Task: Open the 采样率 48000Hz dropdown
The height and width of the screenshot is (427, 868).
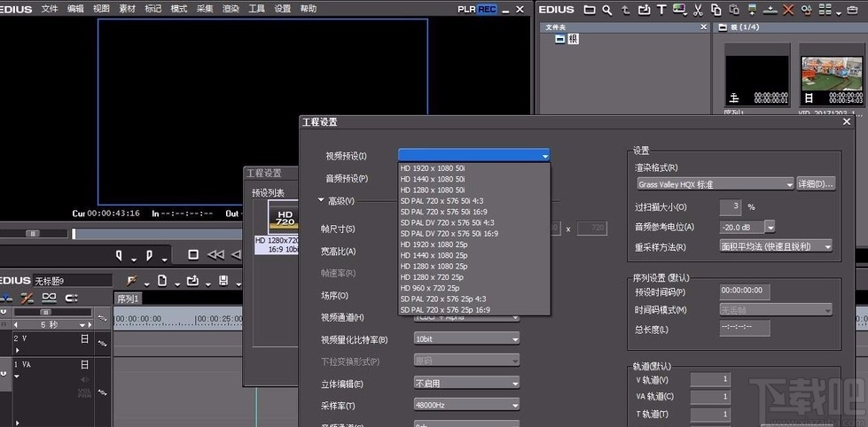Action: click(466, 405)
